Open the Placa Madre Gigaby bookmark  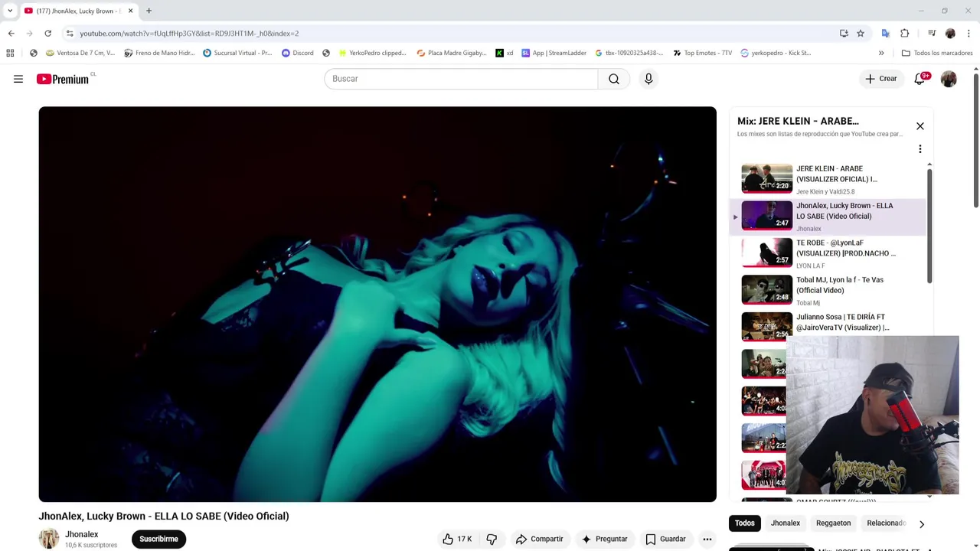point(451,53)
